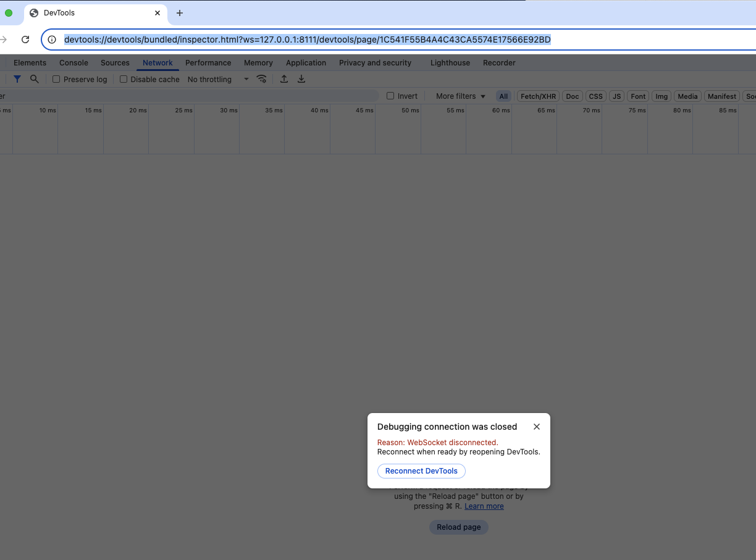
Task: Open a new browser tab with plus icon
Action: [180, 13]
